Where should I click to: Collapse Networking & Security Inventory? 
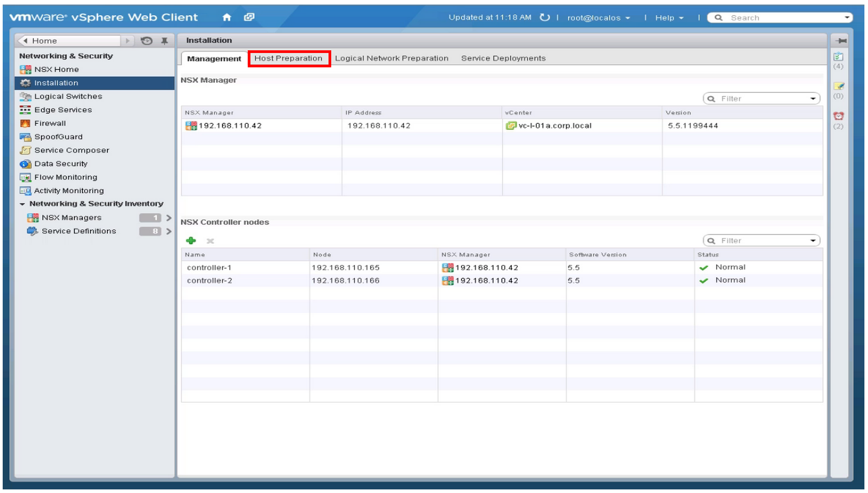coord(22,204)
